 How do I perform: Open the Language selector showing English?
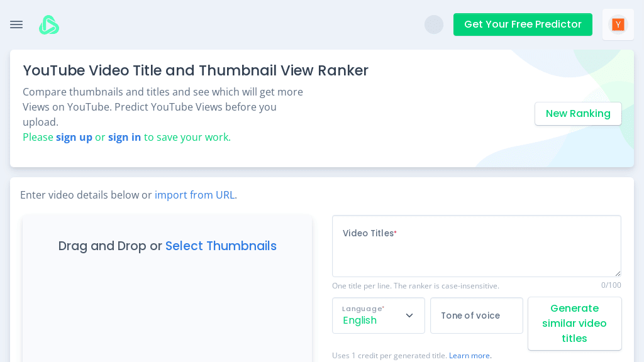(x=377, y=315)
